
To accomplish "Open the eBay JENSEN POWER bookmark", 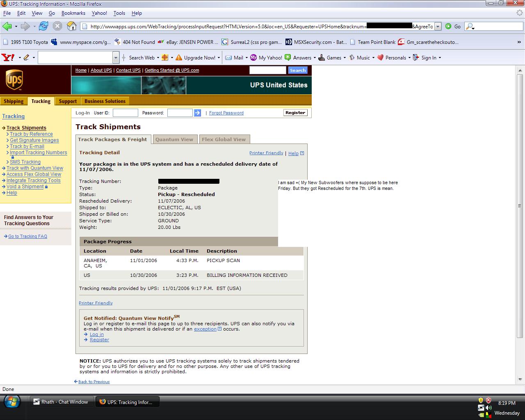I will click(188, 42).
